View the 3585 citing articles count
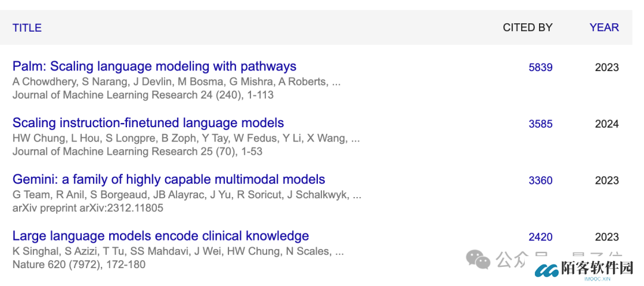This screenshot has height=286, width=644. coord(540,124)
